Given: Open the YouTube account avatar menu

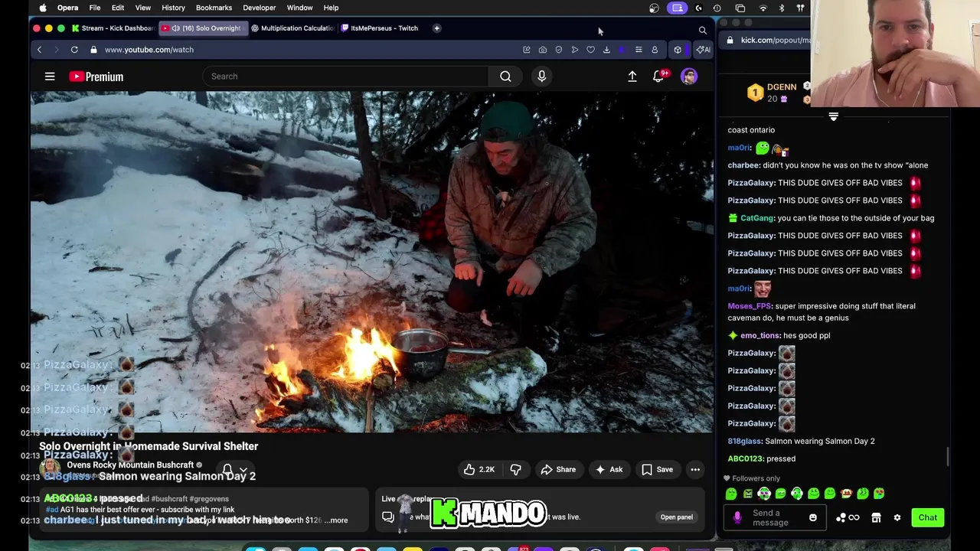Looking at the screenshot, I should tap(689, 77).
